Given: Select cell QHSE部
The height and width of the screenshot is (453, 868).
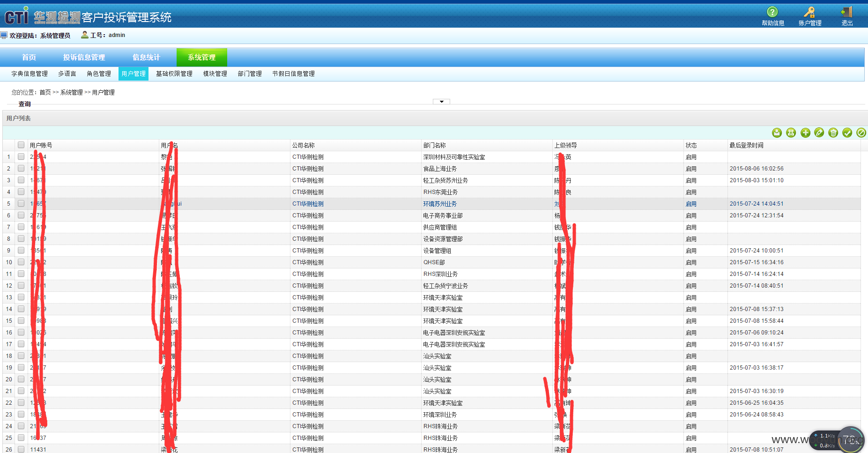Looking at the screenshot, I should click(434, 262).
